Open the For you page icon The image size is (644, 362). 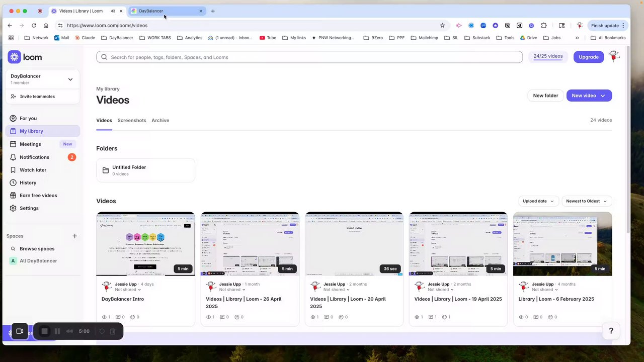pos(13,118)
